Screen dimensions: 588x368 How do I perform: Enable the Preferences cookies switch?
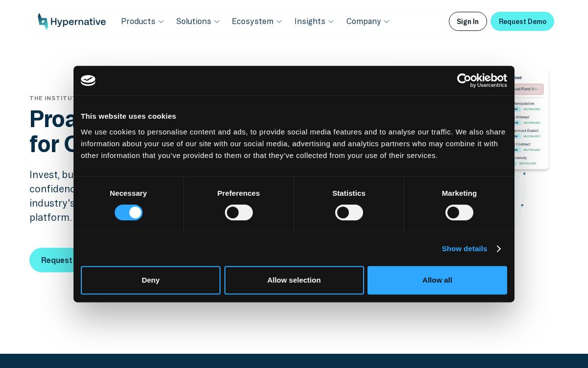(x=239, y=212)
